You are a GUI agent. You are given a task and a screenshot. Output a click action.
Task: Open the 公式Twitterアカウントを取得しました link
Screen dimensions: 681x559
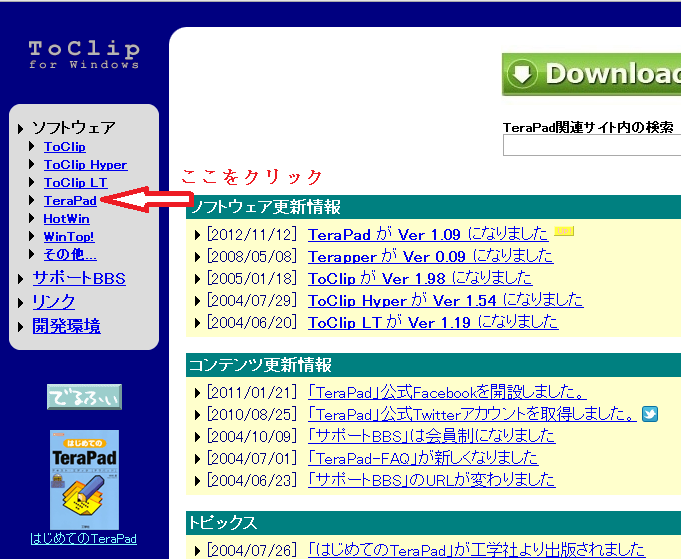coord(472,414)
